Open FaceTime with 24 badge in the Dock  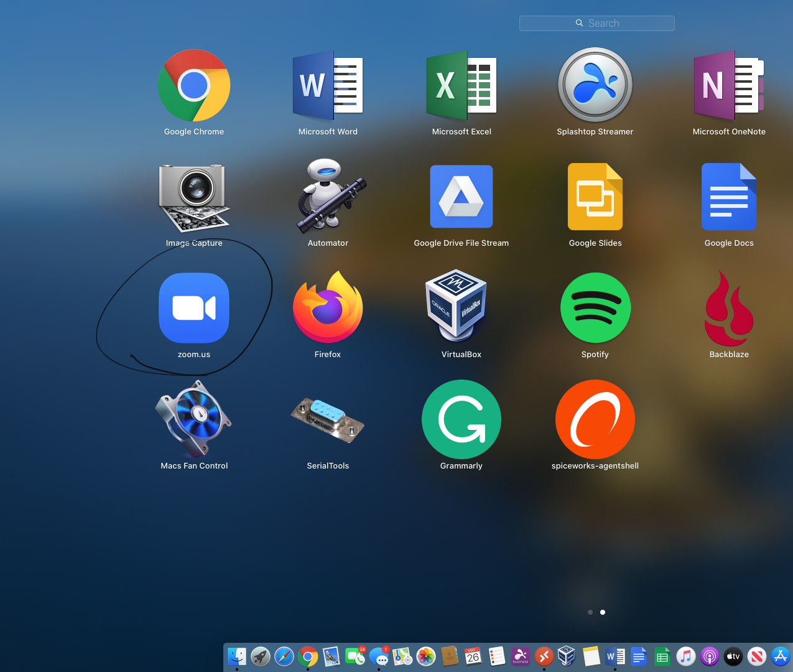355,656
